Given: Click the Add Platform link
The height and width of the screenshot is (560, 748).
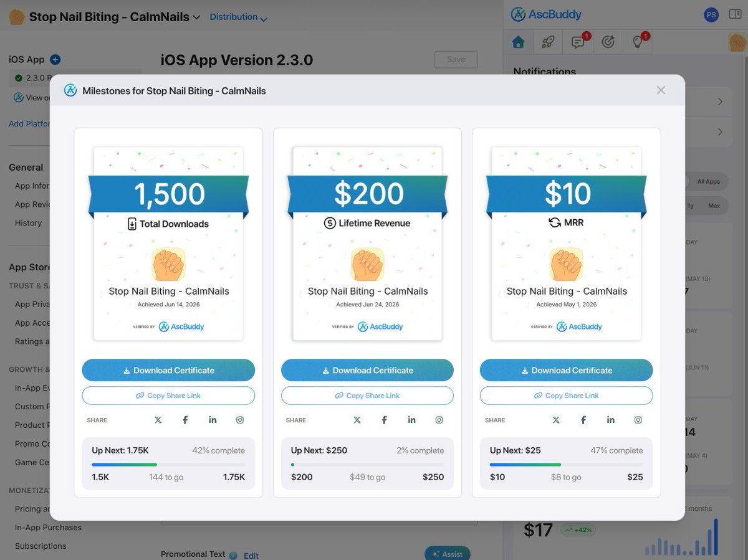Looking at the screenshot, I should point(29,123).
